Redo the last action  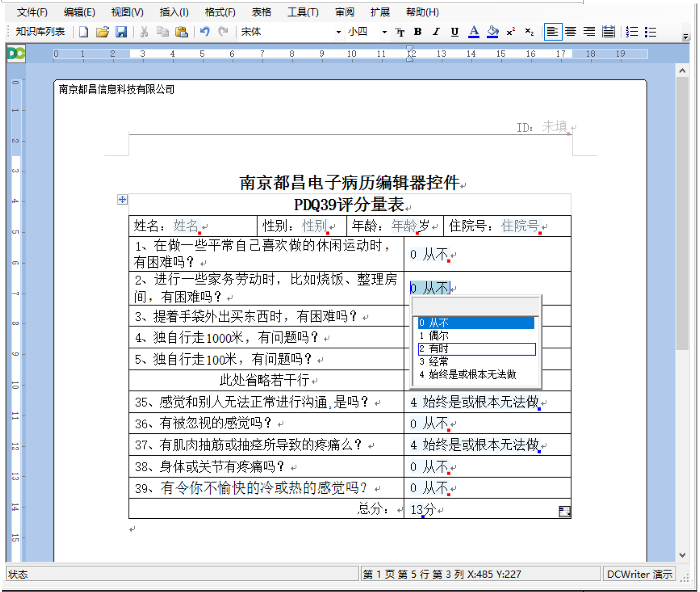(223, 32)
